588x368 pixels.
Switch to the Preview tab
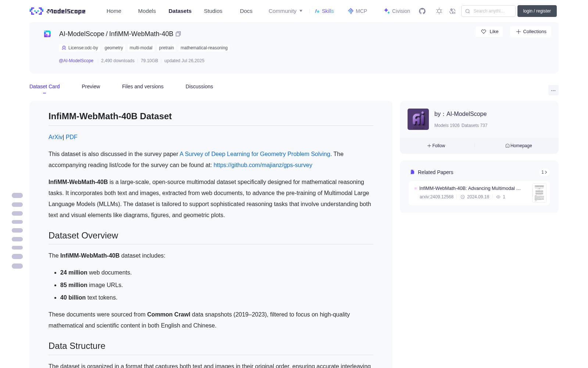[x=91, y=86]
